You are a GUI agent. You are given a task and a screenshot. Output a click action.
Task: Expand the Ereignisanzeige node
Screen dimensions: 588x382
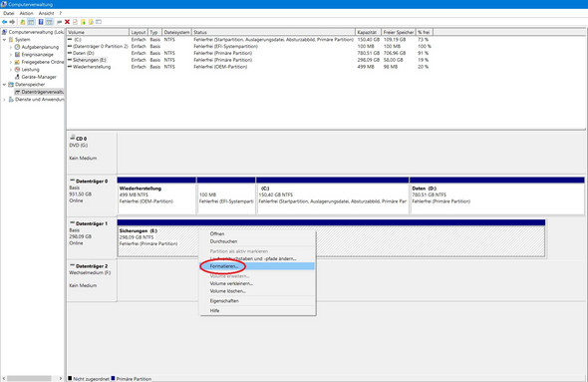(11, 55)
